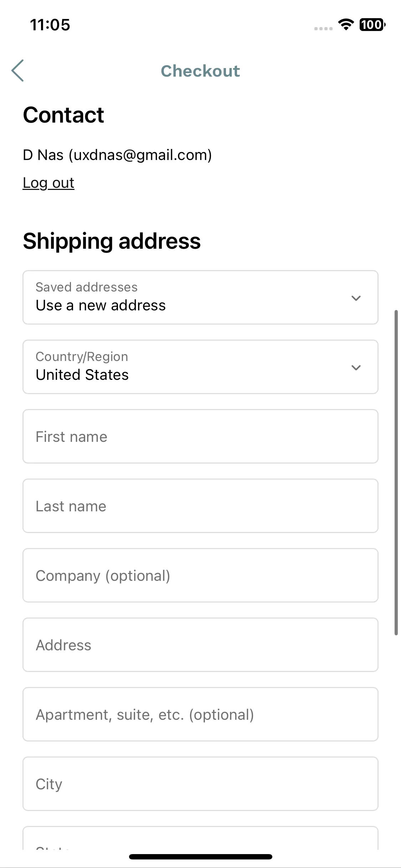Tap the back arrow icon

17,71
